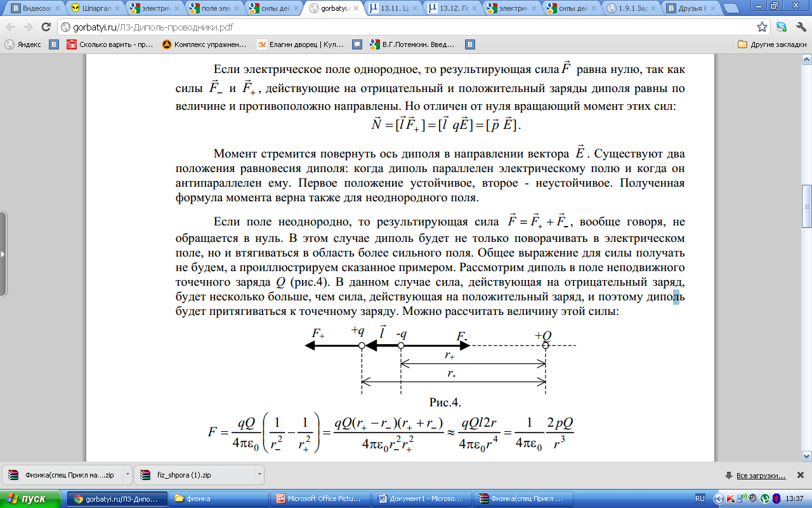The height and width of the screenshot is (508, 812).
Task: Open the blue chat bubble bookmark icon
Action: coord(357,44)
